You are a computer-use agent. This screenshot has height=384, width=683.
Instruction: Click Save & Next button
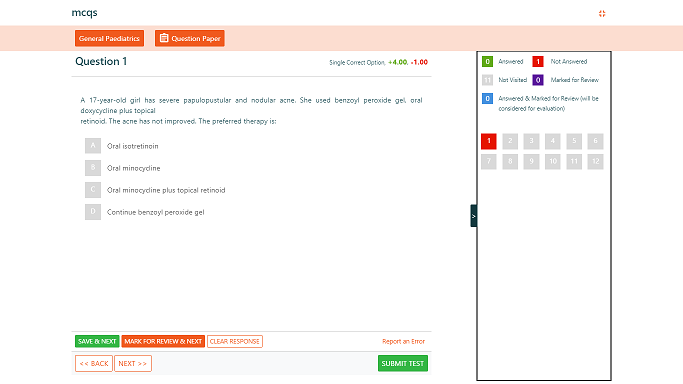pyautogui.click(x=97, y=341)
